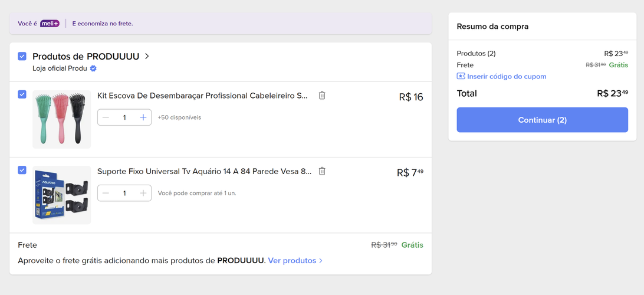Decrease quantity of Kit Escova with minus

click(106, 117)
